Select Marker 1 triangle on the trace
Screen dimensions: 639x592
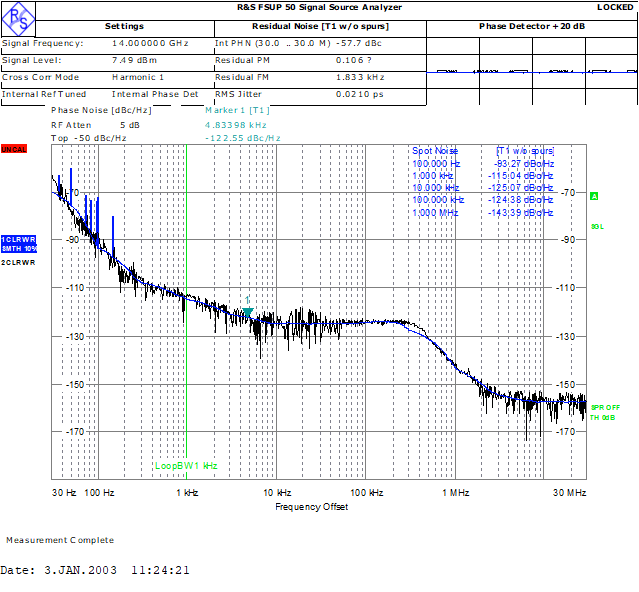tap(248, 311)
